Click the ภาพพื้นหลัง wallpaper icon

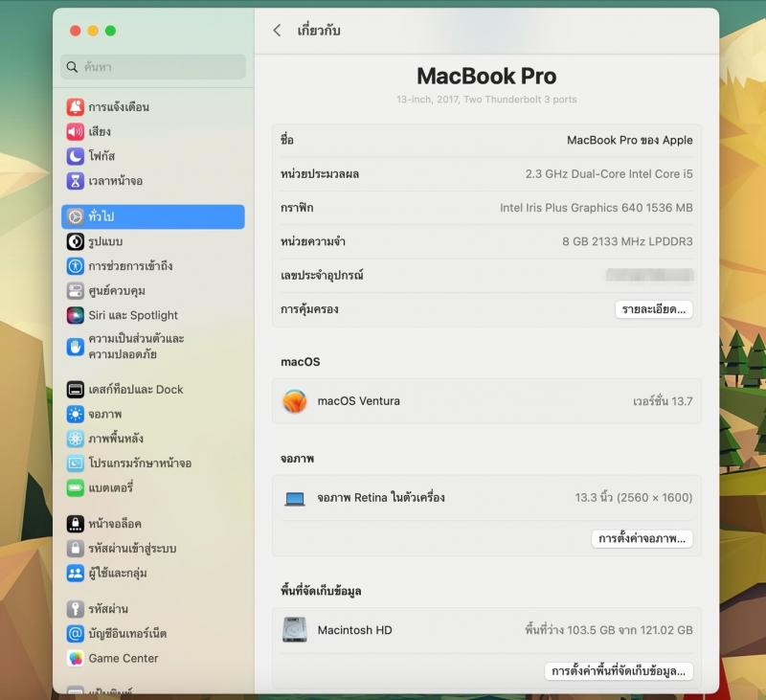(x=76, y=439)
